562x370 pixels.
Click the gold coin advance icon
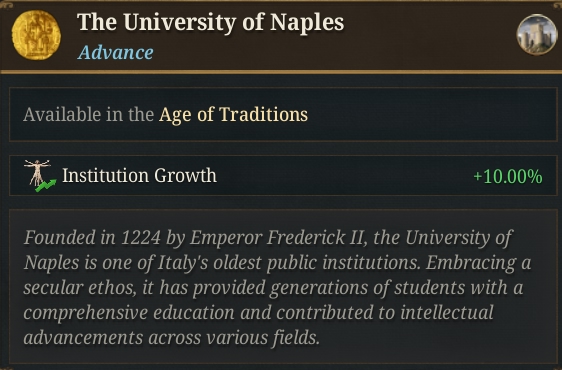click(x=36, y=35)
